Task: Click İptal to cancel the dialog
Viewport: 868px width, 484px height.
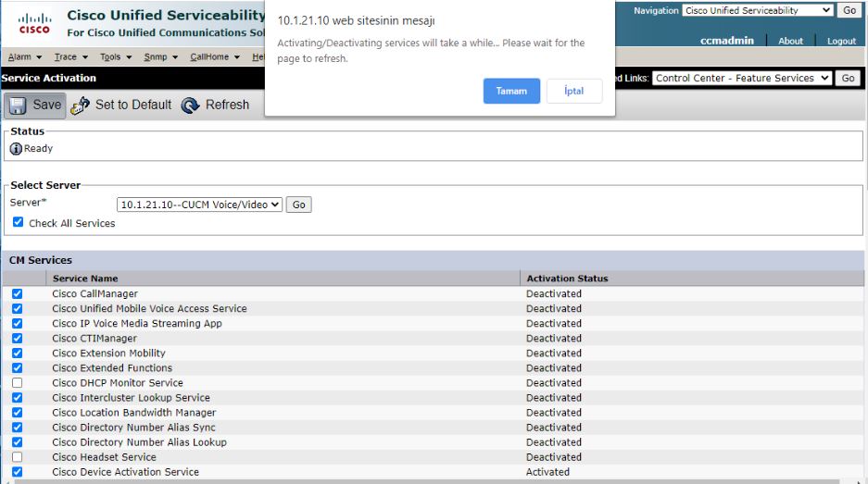Action: point(574,92)
